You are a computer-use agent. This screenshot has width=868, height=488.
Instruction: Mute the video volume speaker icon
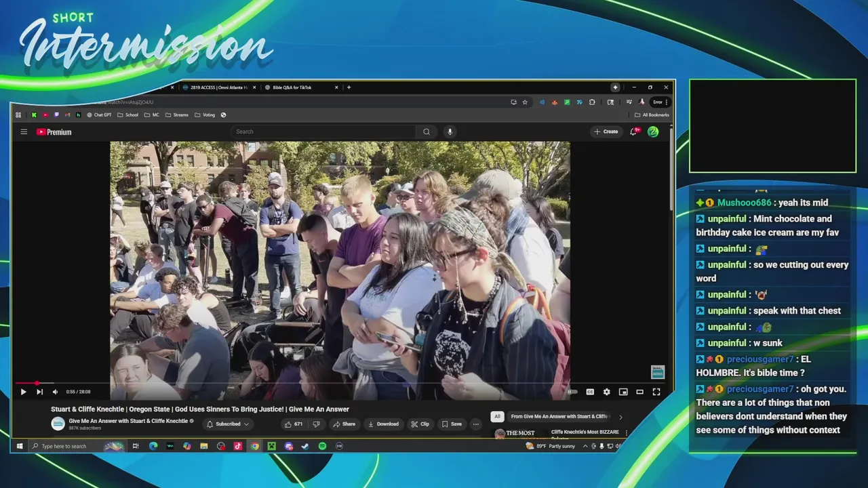tap(55, 392)
